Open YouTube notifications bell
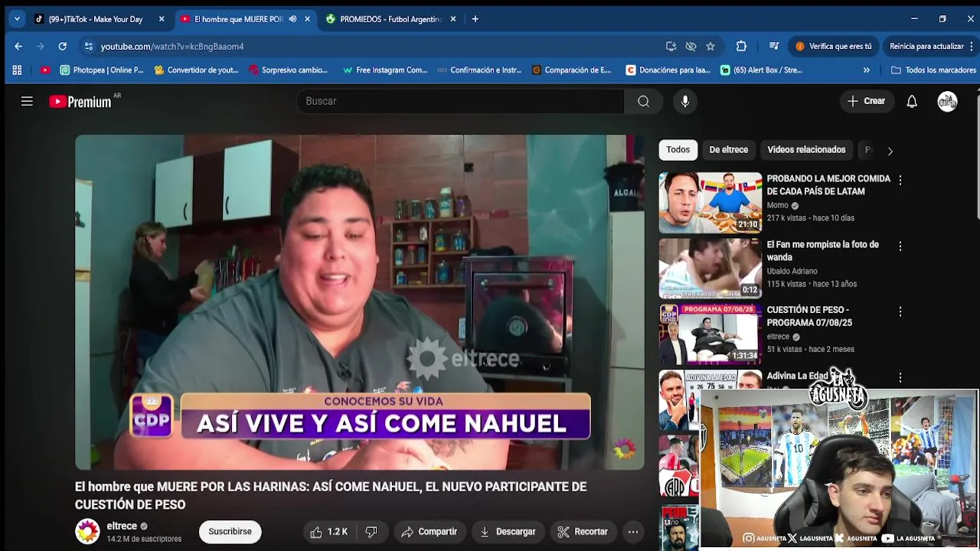The height and width of the screenshot is (551, 980). [912, 101]
